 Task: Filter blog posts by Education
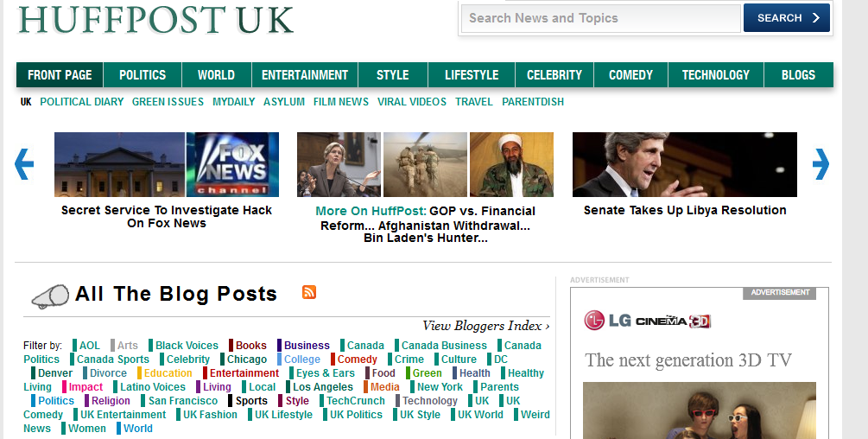(168, 373)
